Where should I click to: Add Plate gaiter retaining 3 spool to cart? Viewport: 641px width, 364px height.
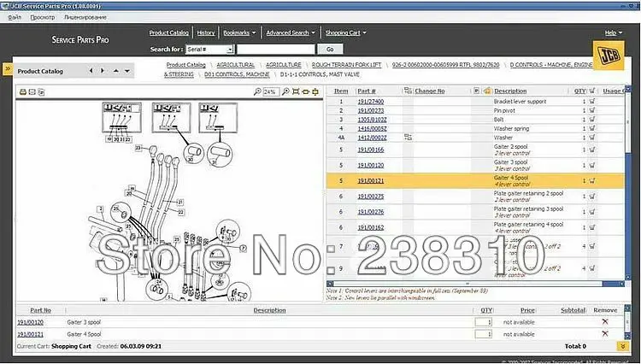(592, 212)
